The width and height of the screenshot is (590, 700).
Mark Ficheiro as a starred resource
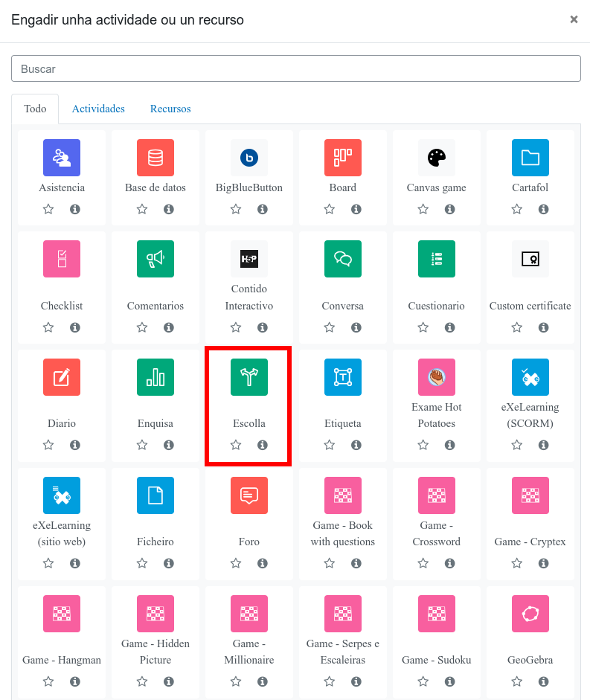point(142,564)
